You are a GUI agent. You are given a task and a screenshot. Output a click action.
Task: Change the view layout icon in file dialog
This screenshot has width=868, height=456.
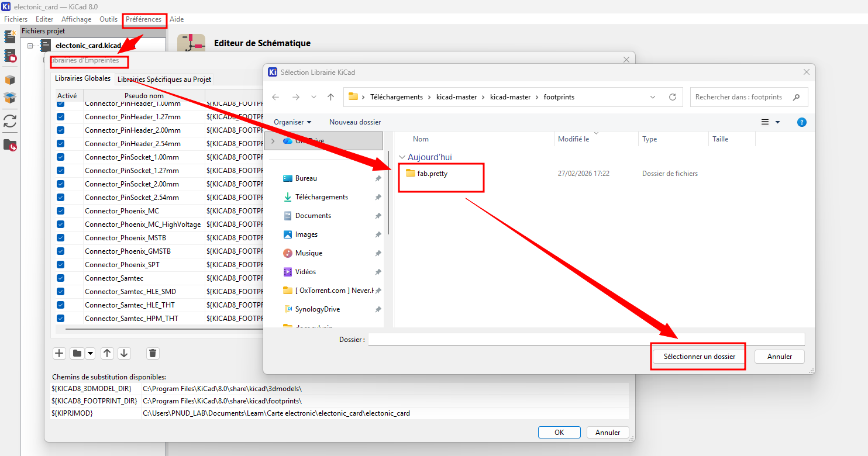[765, 122]
